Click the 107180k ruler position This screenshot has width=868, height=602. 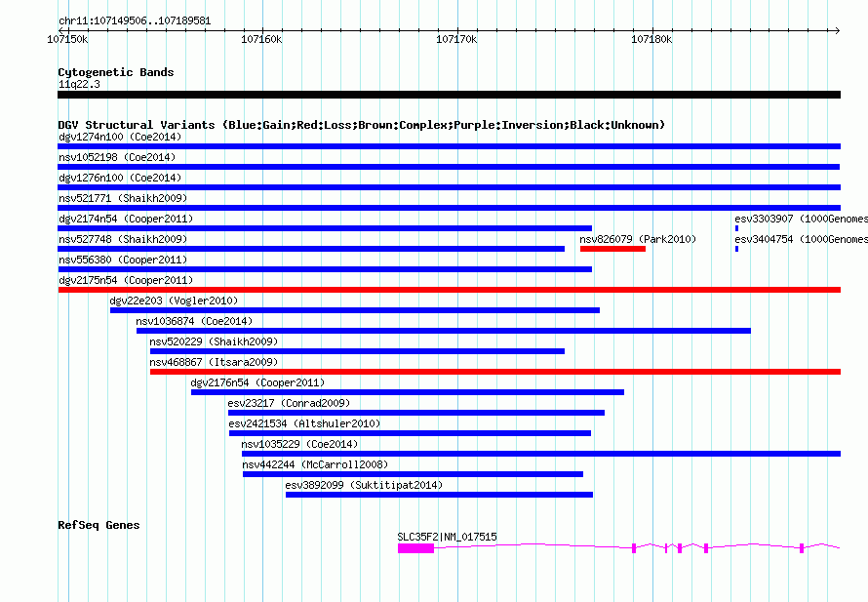point(651,39)
